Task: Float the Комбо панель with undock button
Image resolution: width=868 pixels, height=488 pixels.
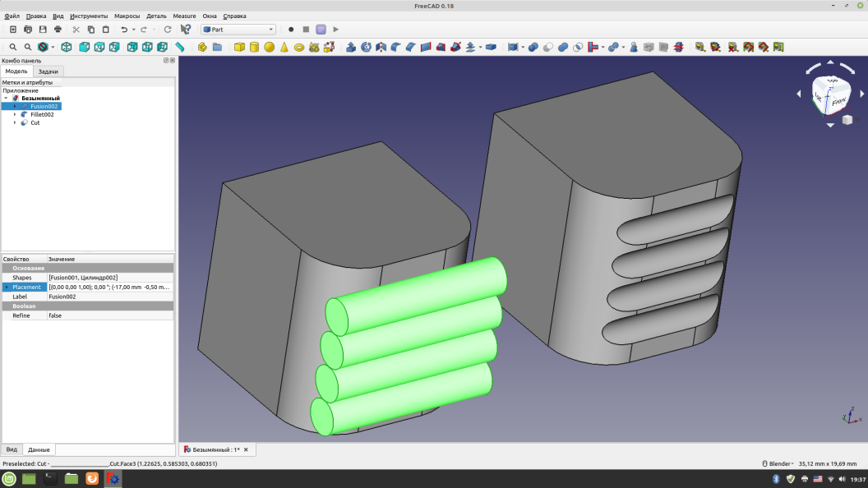Action: (x=166, y=60)
